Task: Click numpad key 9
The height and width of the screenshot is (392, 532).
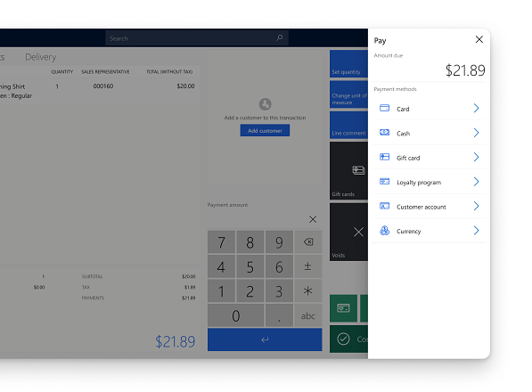Action: 279,242
